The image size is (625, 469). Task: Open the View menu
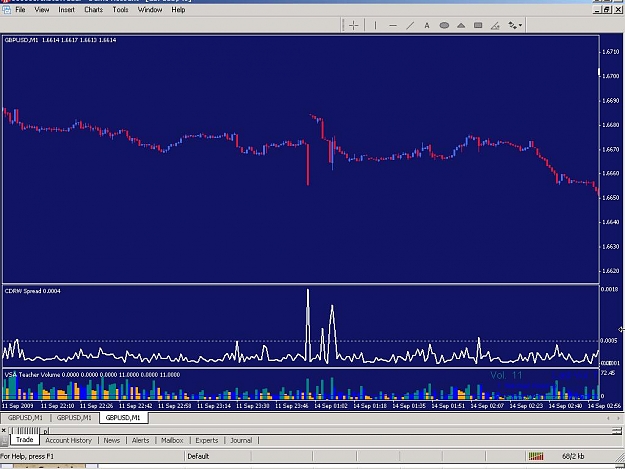pyautogui.click(x=41, y=10)
